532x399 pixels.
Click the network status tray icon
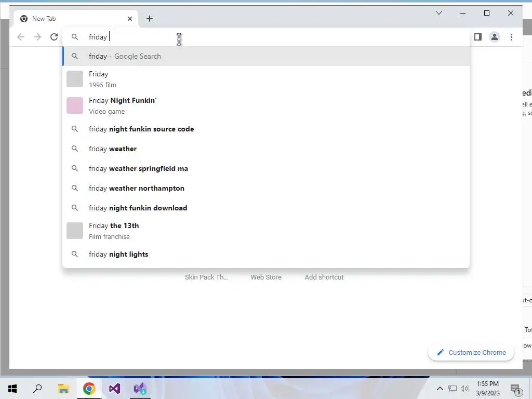click(453, 389)
